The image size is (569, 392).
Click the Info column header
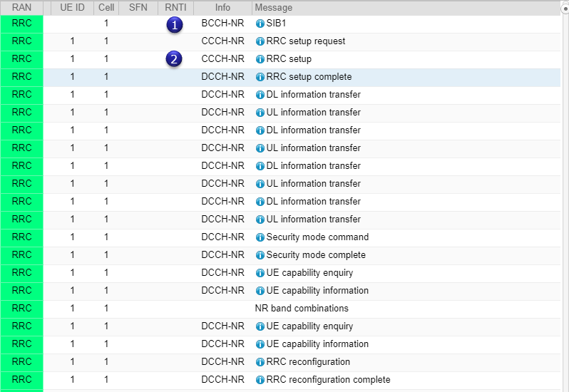tap(222, 8)
